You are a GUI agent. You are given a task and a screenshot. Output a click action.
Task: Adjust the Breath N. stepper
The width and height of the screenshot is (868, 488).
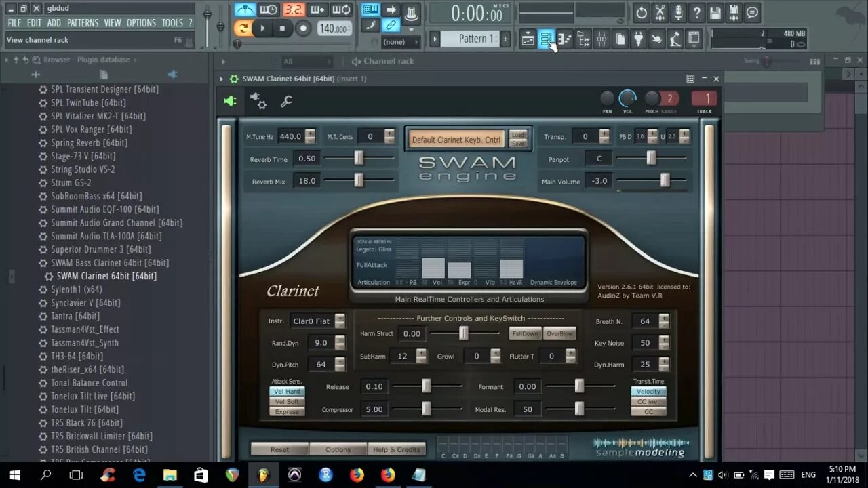(x=664, y=321)
